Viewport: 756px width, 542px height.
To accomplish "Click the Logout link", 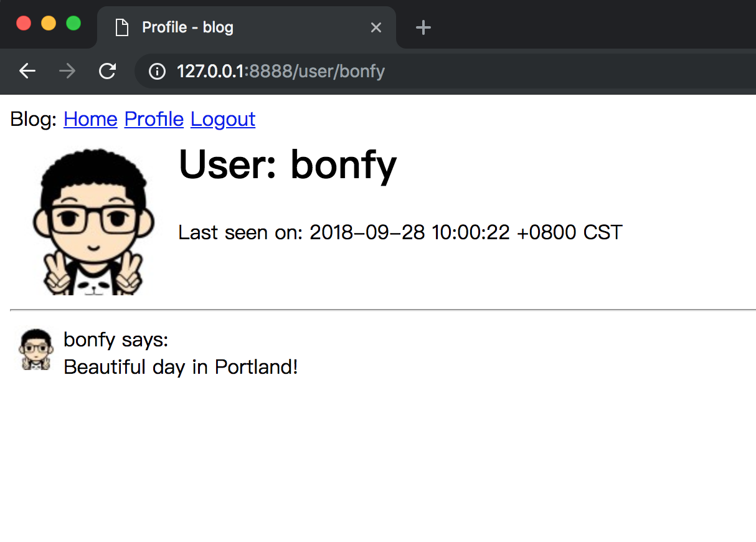I will point(223,119).
